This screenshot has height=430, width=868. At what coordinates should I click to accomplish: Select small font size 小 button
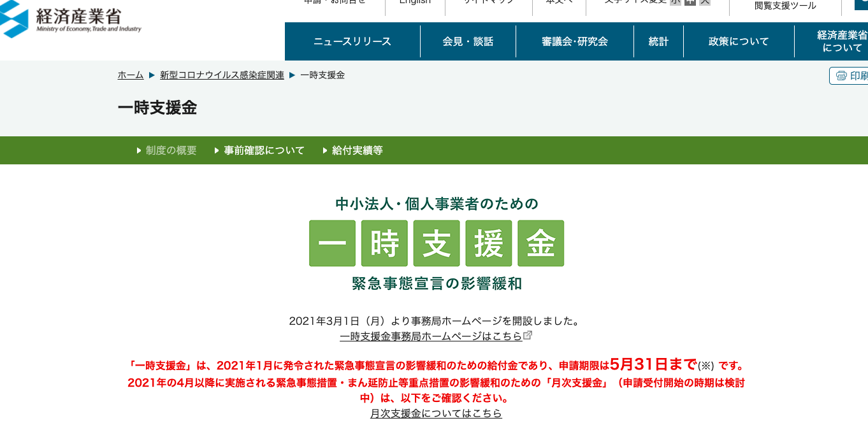[675, 2]
